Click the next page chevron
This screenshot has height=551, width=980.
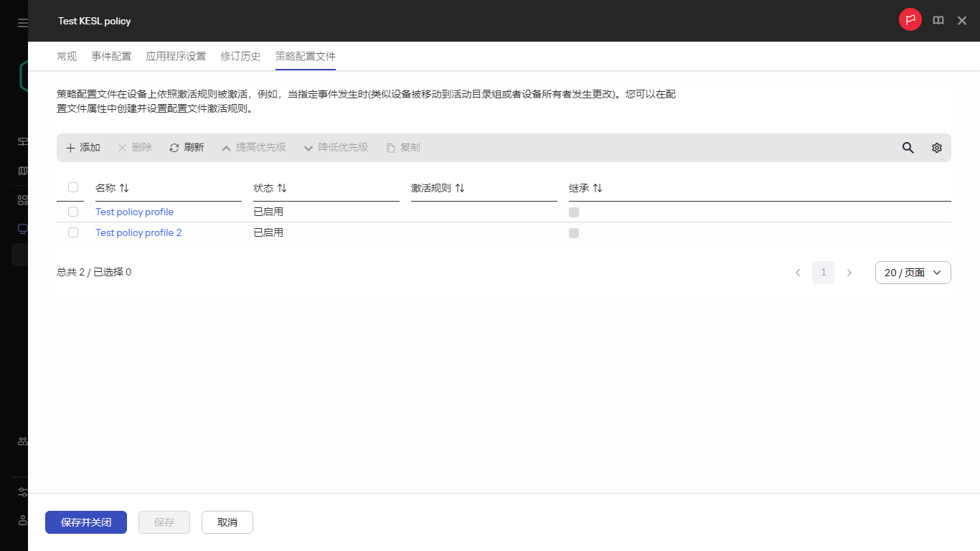(849, 273)
